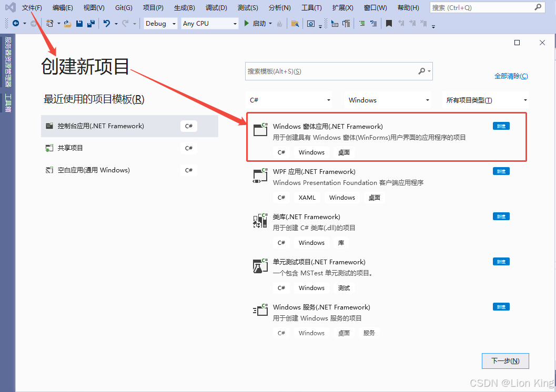Click the 启动 start button label
Image resolution: width=556 pixels, height=392 pixels.
(259, 24)
